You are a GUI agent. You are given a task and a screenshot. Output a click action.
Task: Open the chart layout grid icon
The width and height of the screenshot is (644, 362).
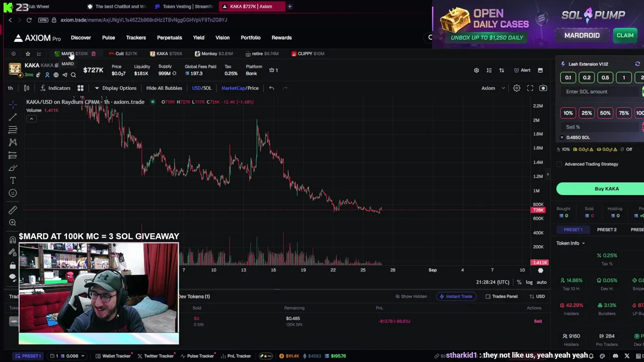[80, 88]
